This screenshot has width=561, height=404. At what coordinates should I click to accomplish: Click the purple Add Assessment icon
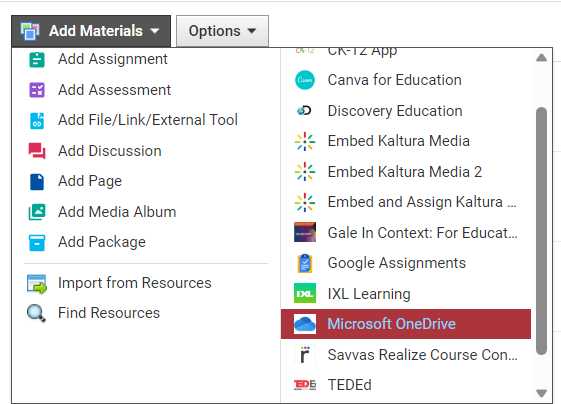tap(37, 90)
